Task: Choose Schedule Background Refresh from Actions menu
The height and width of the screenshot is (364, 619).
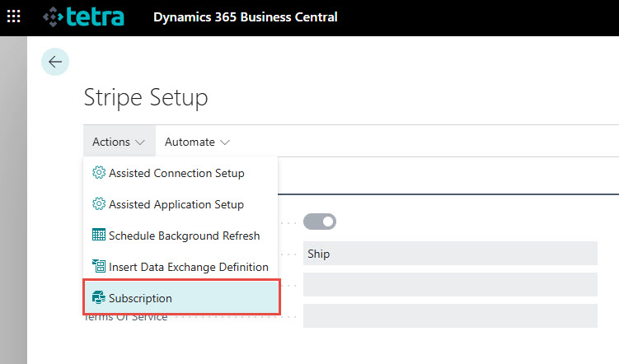Action: point(184,236)
